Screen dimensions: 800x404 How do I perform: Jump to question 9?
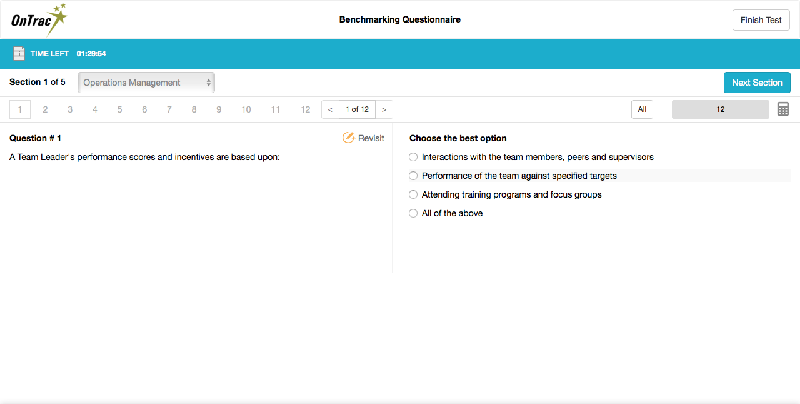(219, 109)
